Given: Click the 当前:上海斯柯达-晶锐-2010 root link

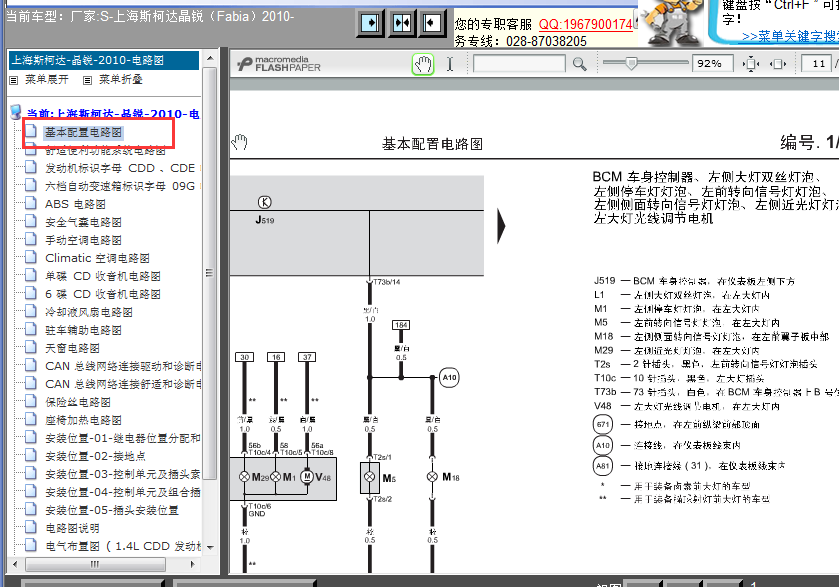Looking at the screenshot, I should click(113, 113).
